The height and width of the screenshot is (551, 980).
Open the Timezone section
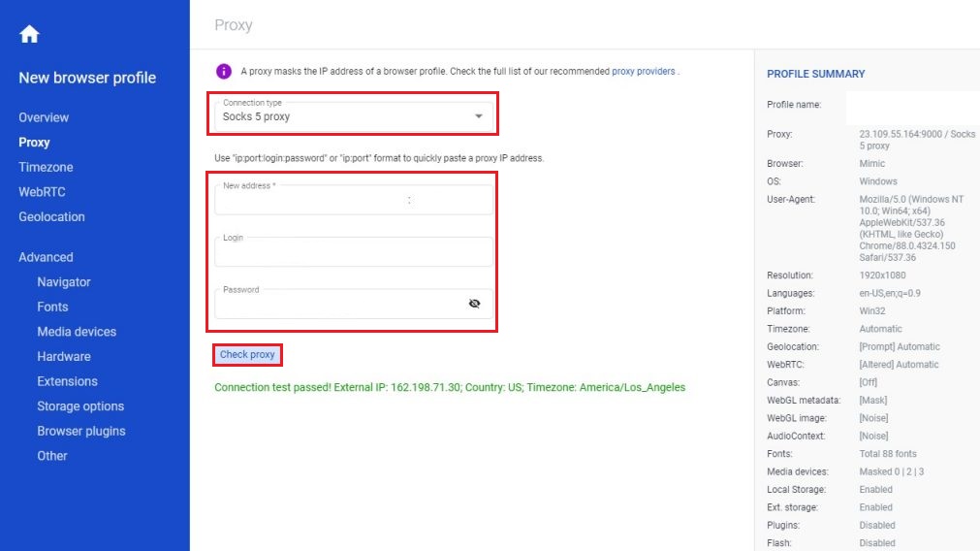click(46, 167)
